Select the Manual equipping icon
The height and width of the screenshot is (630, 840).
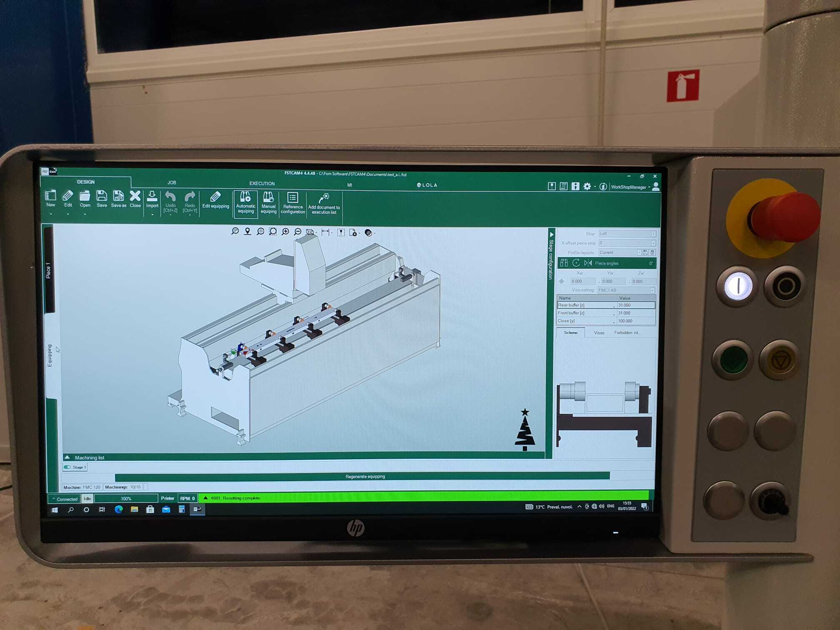click(268, 202)
